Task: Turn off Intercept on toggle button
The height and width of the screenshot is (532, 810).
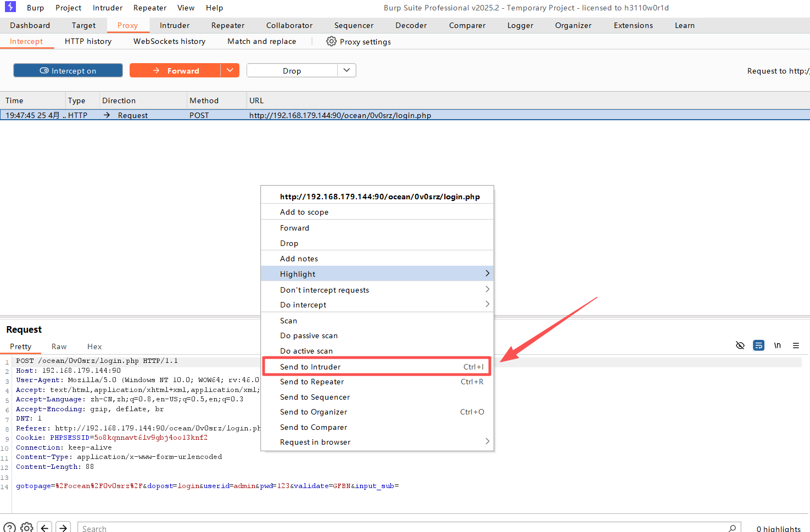Action: click(68, 70)
